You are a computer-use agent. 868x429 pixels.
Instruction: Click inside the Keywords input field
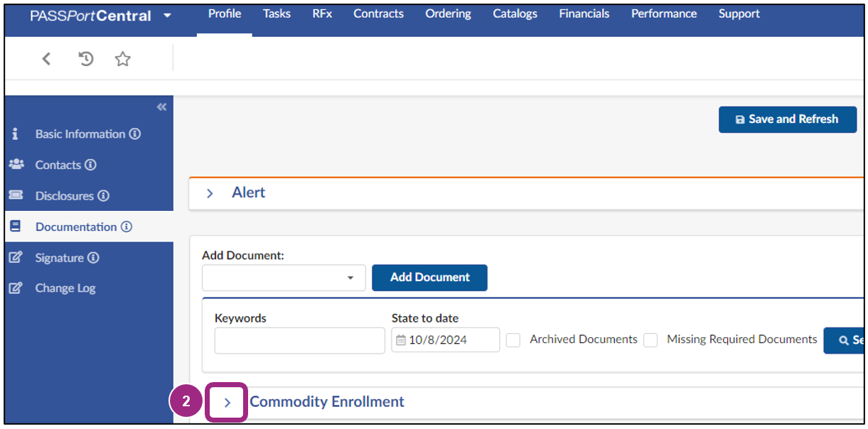tap(299, 341)
